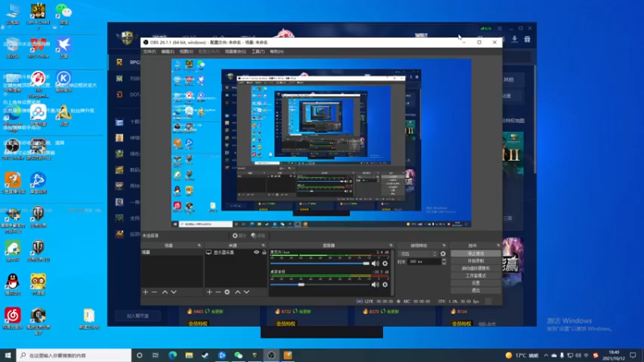Open the Help menu in OBS
The image size is (644, 362).
pyautogui.click(x=277, y=51)
